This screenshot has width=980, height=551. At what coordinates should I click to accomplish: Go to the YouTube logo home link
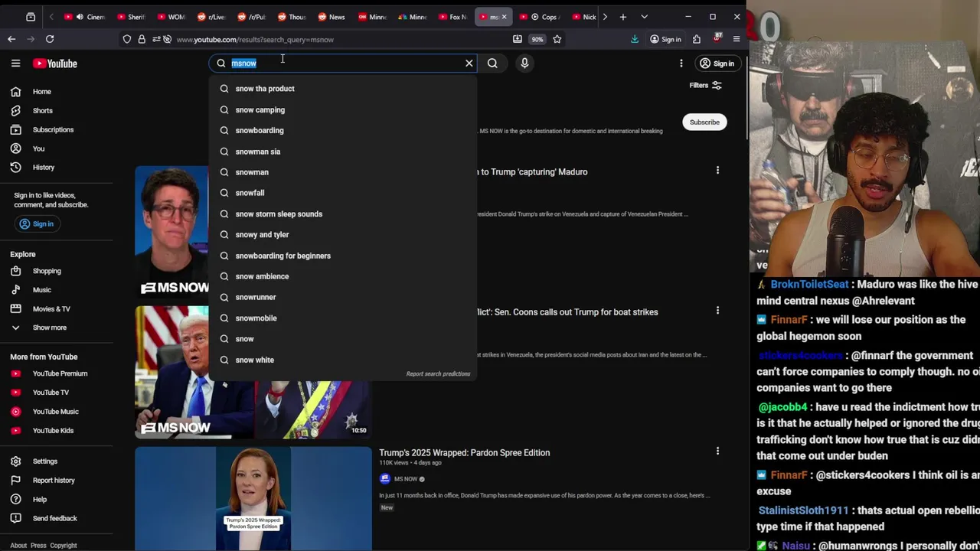[55, 64]
